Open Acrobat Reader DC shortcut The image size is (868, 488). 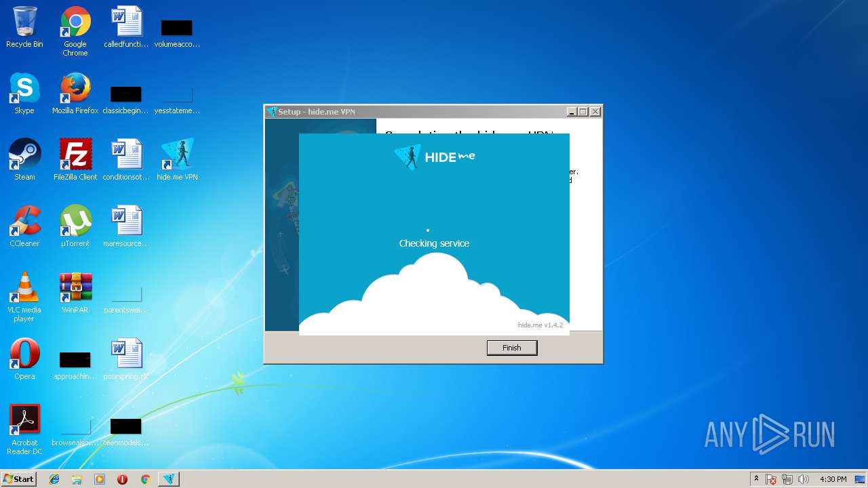click(x=24, y=430)
